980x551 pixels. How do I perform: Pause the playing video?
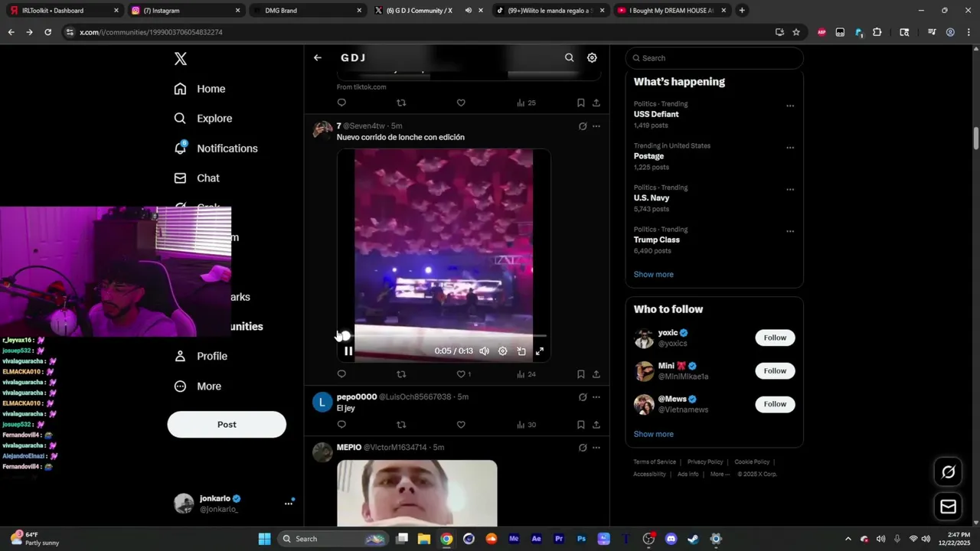(x=348, y=351)
